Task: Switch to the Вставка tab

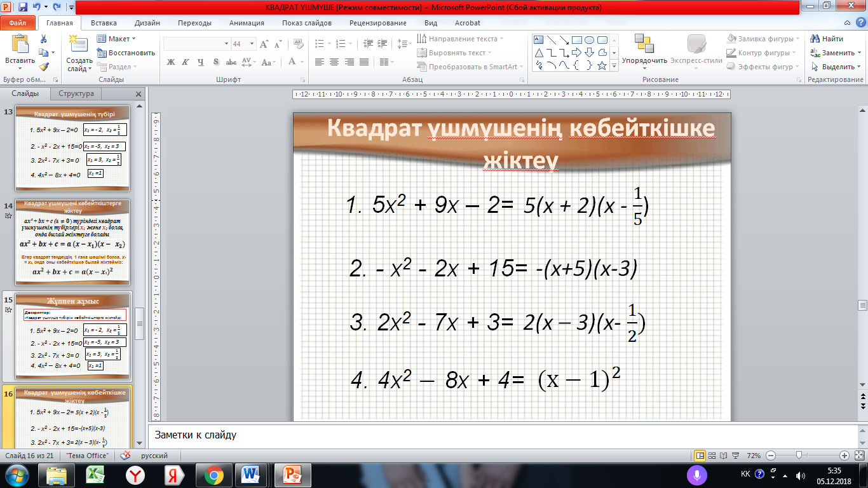Action: (x=104, y=23)
